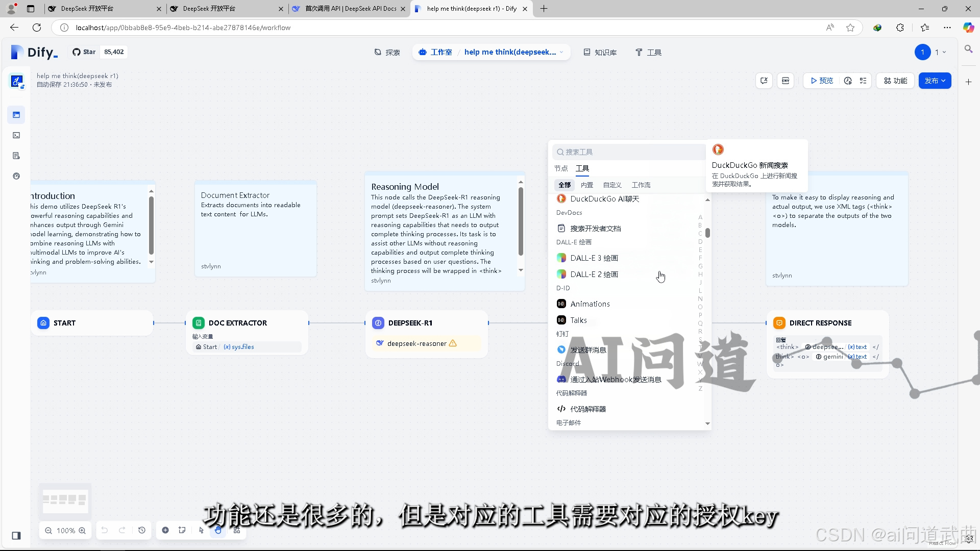Switch to the 工具 tab in search panel
This screenshot has width=980, height=551.
583,168
